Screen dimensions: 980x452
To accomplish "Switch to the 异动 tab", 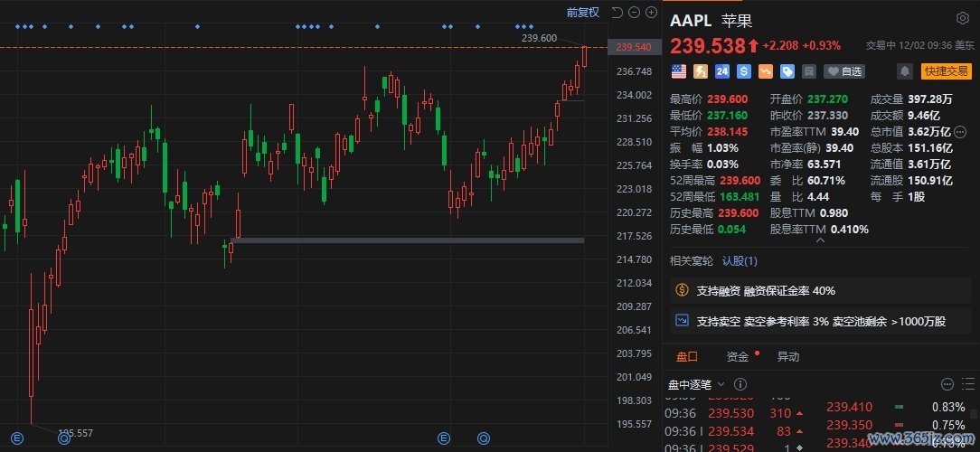I will tap(788, 357).
